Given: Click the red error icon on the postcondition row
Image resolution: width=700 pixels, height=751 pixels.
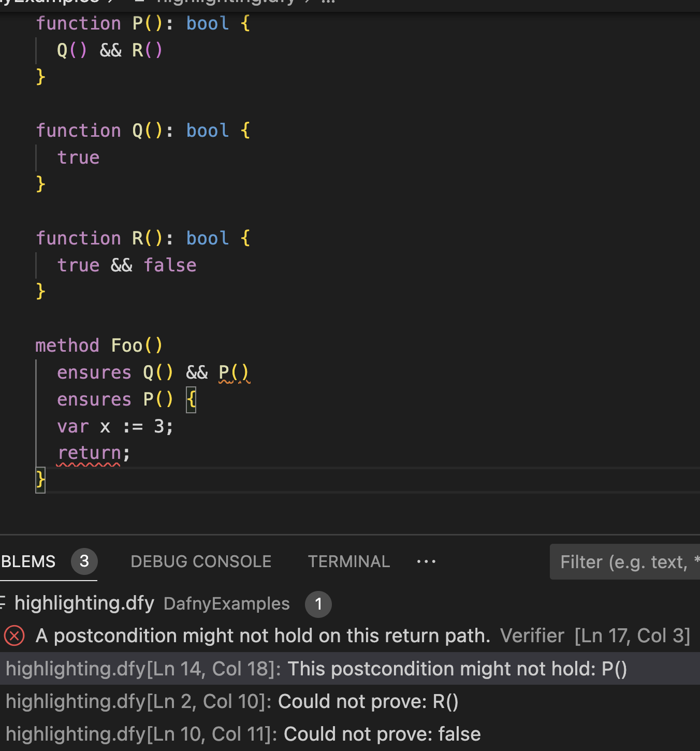Looking at the screenshot, I should point(14,636).
